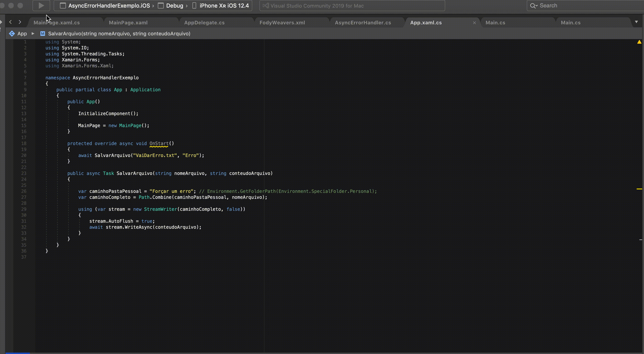Click the configuration icon before Debug
Screen dimensions: 644x354
pos(161,6)
